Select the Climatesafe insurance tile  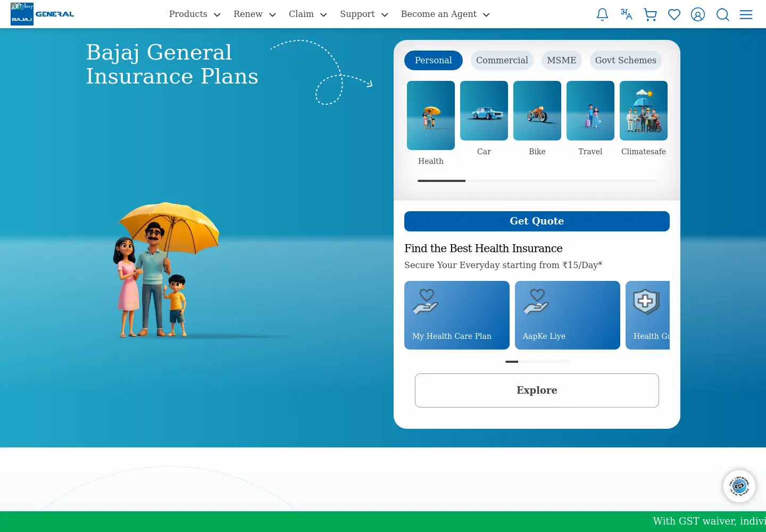point(644,119)
